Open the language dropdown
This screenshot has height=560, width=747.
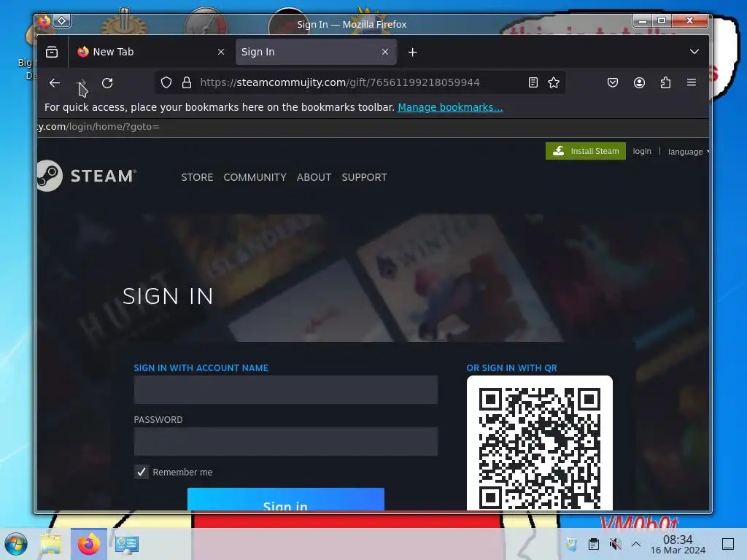(x=689, y=152)
